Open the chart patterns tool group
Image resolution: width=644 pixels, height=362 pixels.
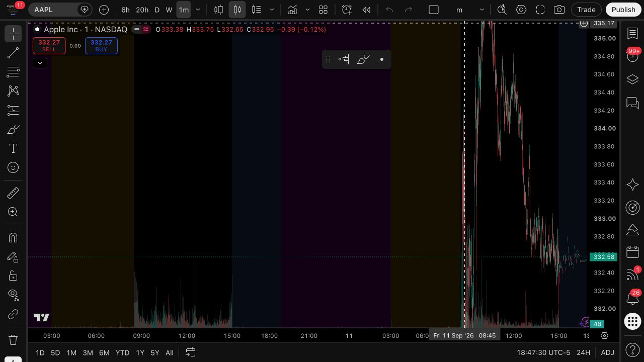pos(13,91)
